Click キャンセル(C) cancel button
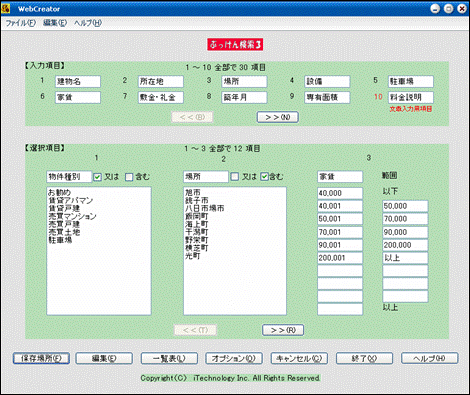 299,358
